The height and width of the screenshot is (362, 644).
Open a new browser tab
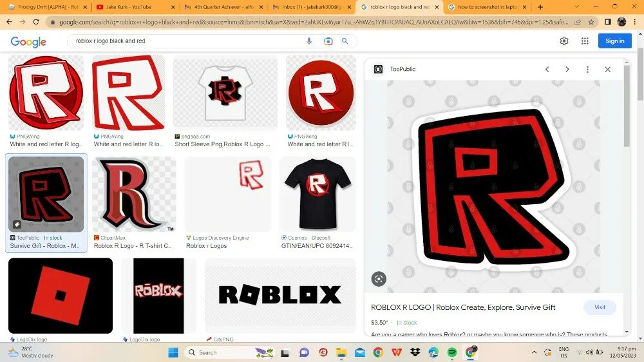click(540, 7)
